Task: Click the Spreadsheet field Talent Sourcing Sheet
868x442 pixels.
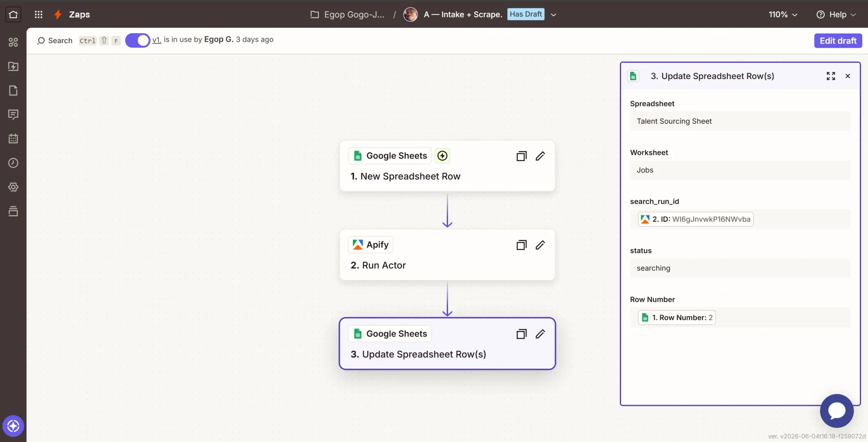Action: [740, 121]
